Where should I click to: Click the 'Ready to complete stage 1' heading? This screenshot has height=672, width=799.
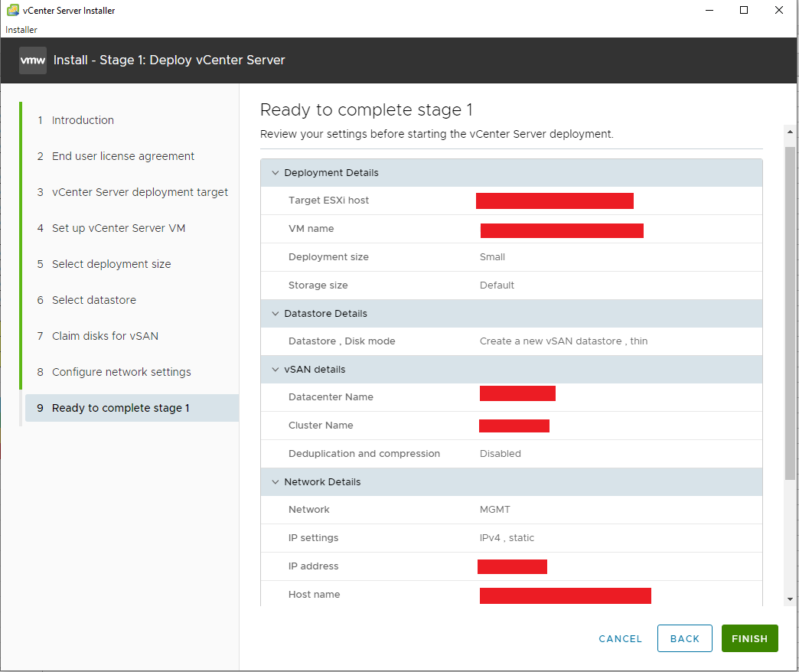367,110
